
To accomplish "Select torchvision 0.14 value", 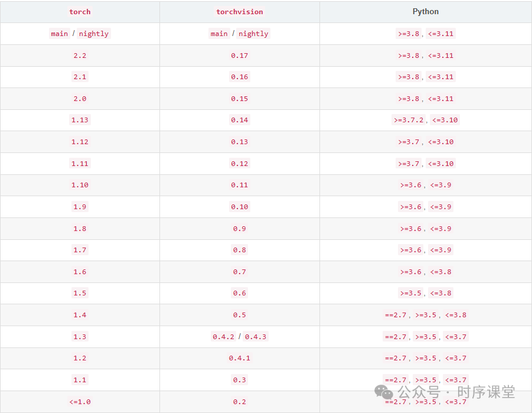I will pyautogui.click(x=240, y=120).
